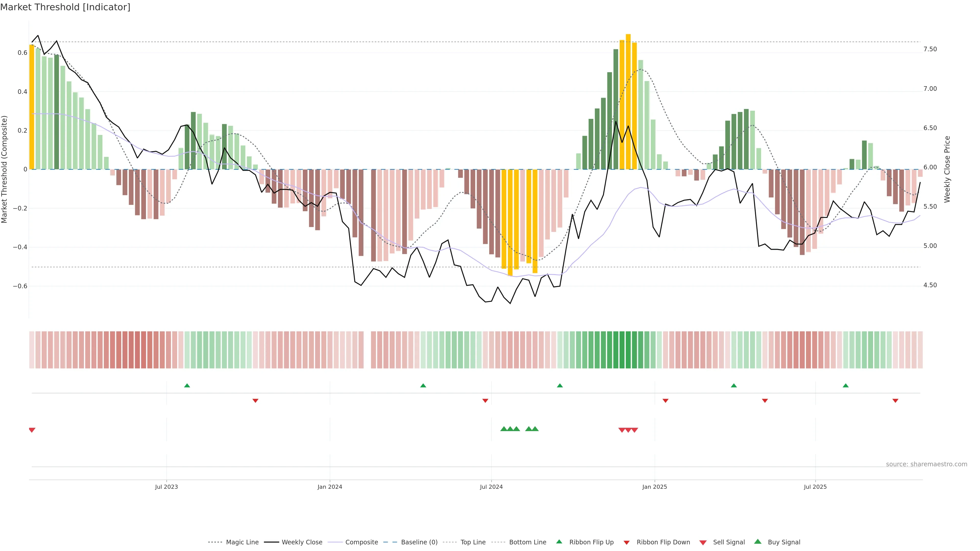The height and width of the screenshot is (551, 980).
Task: Click the Buy Signal legend triangle
Action: [x=757, y=542]
